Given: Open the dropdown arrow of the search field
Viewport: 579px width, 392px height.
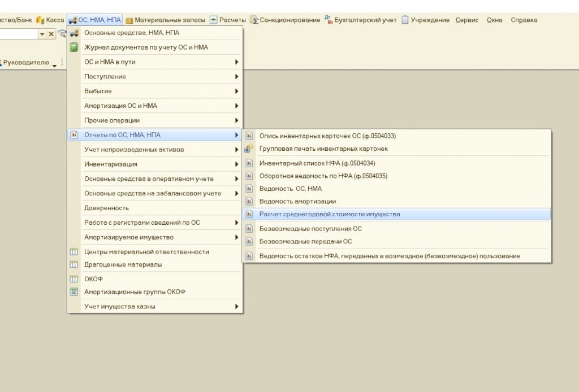Looking at the screenshot, I should pyautogui.click(x=42, y=34).
